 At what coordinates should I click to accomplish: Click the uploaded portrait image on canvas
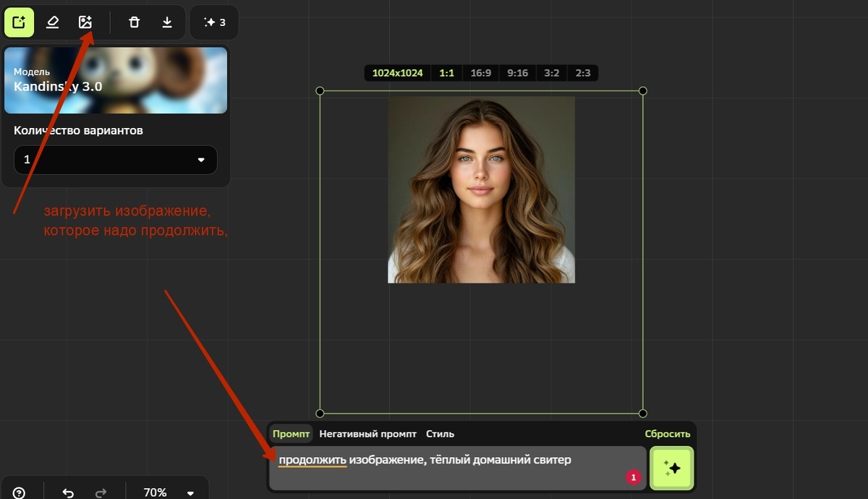click(x=482, y=189)
